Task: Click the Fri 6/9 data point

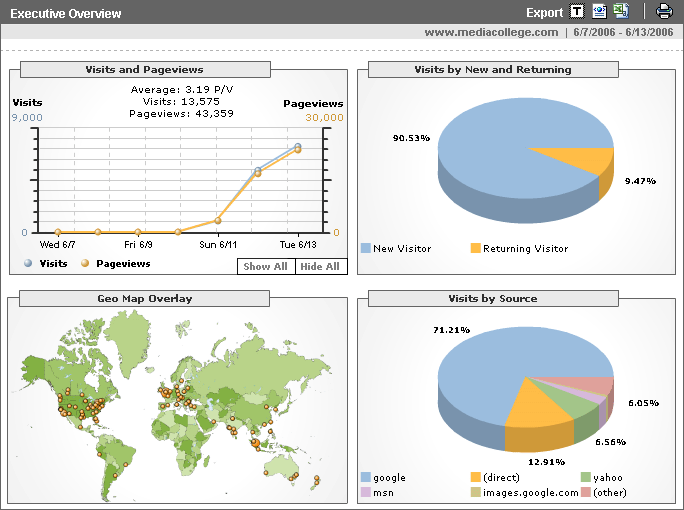Action: [x=138, y=232]
